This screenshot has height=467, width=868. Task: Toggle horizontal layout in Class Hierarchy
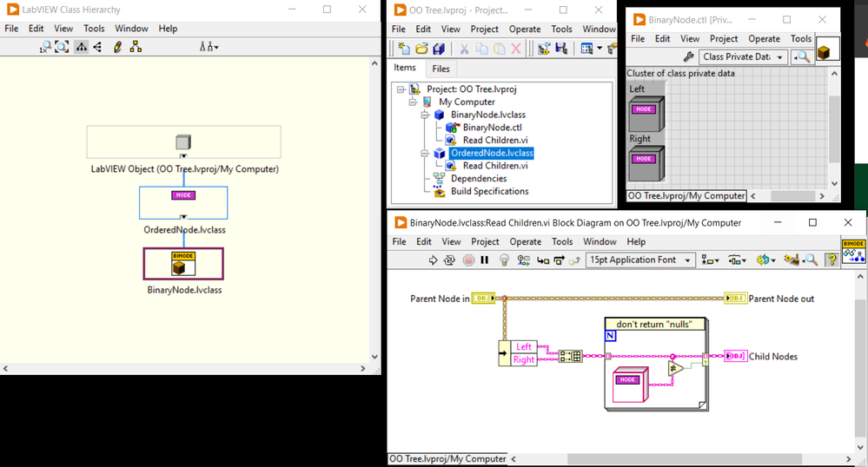(97, 47)
